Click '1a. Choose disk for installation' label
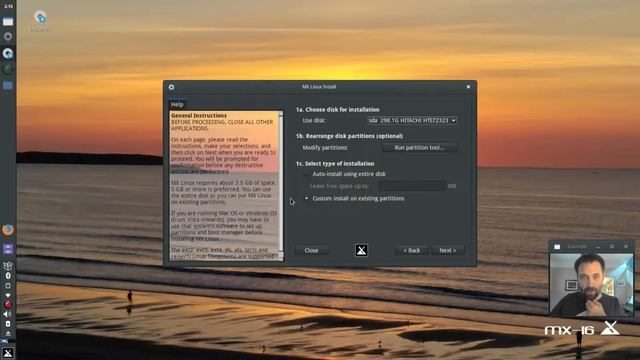The width and height of the screenshot is (640, 360). coord(338,109)
